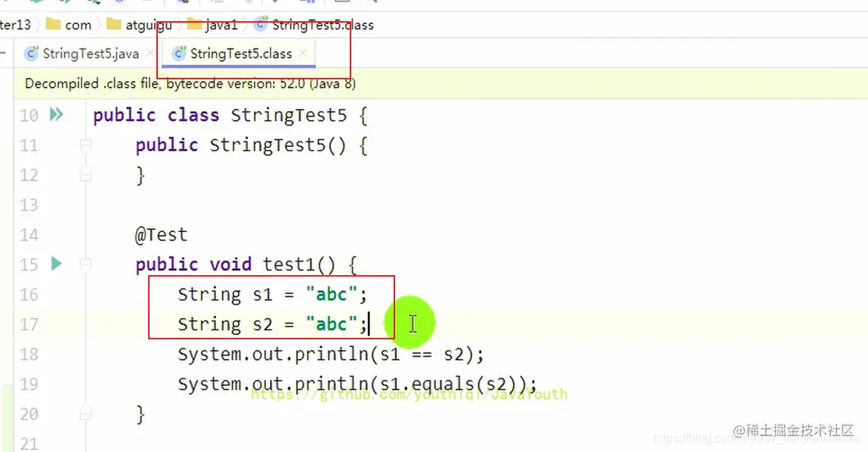Collapse the test1 method fold marker on line 15
The width and height of the screenshot is (868, 452).
[x=85, y=265]
